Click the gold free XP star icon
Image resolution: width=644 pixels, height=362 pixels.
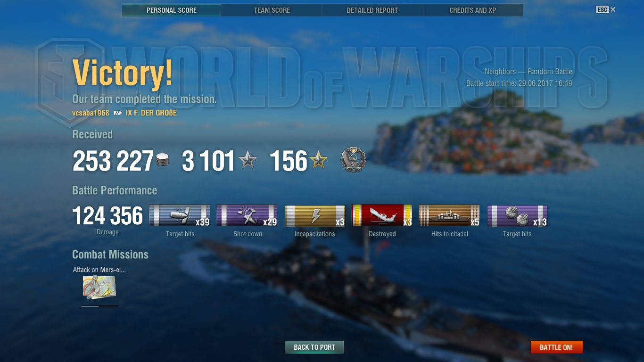[x=318, y=160]
